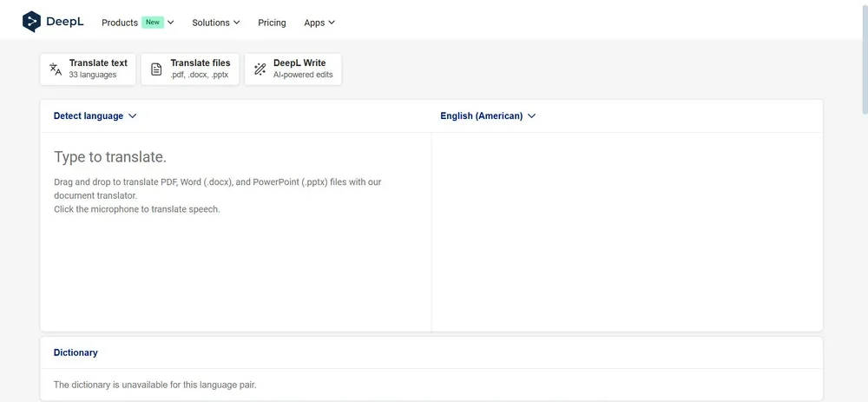Viewport: 868px width, 402px height.
Task: Click the green New badge beside Products
Action: [153, 23]
